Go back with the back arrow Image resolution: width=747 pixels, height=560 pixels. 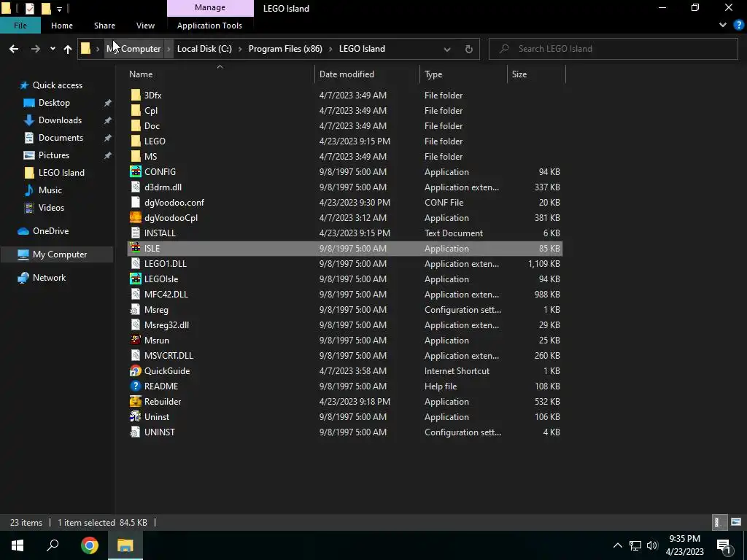pyautogui.click(x=14, y=49)
